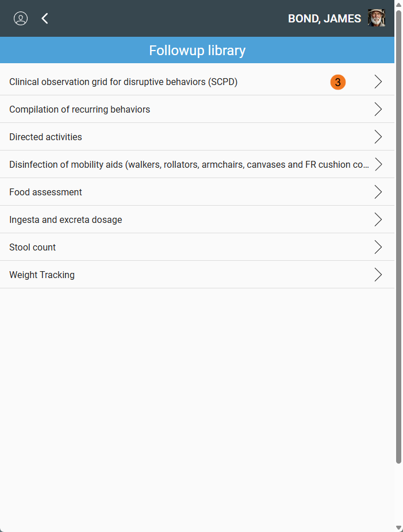This screenshot has width=403, height=532.
Task: Click the user account profile icon
Action: pyautogui.click(x=21, y=18)
